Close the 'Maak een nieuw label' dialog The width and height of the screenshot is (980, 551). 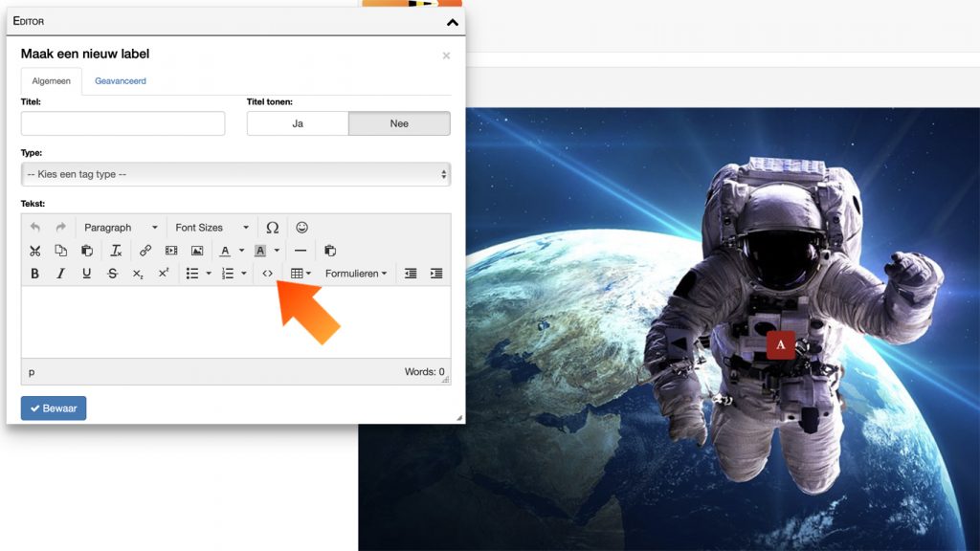point(446,55)
